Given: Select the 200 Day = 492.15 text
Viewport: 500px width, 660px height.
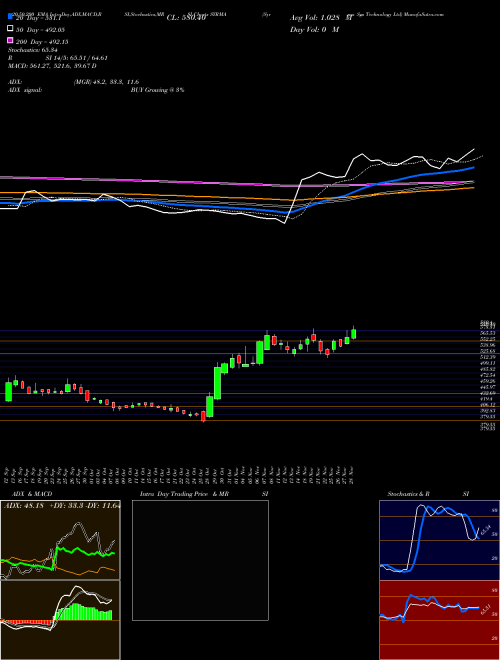Looking at the screenshot, I should click(42, 42).
